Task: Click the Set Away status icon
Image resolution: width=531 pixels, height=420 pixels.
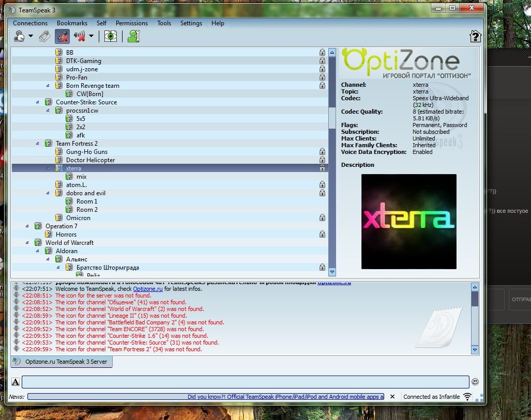Action: pos(20,36)
